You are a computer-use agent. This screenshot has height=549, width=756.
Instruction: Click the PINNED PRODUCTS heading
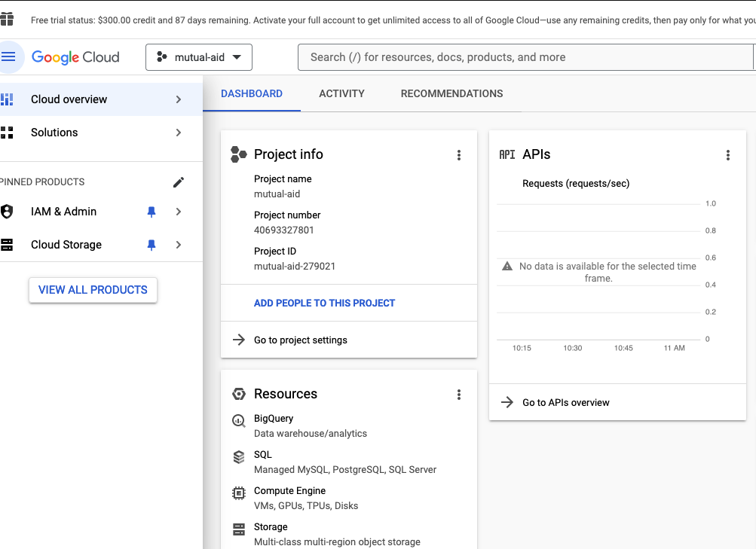pyautogui.click(x=42, y=182)
